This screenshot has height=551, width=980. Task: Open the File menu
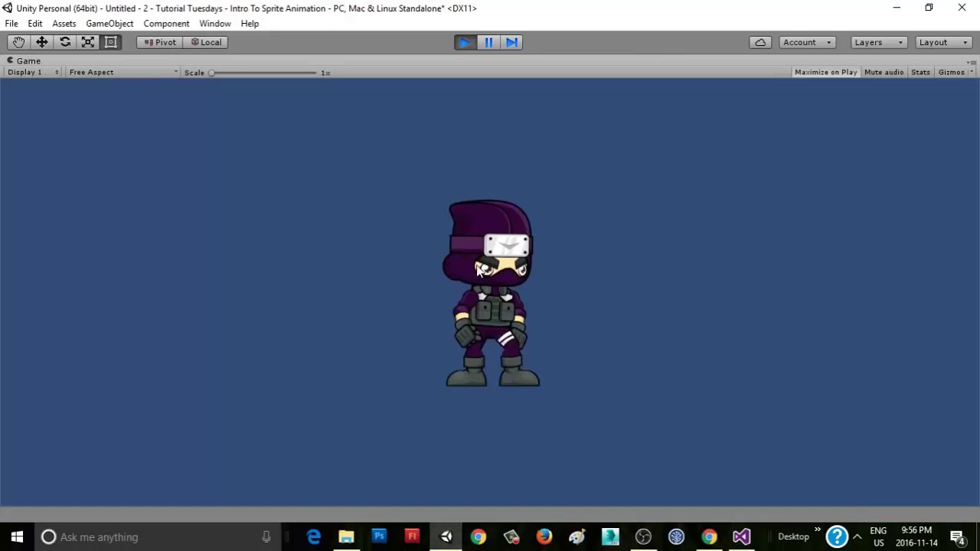pos(11,24)
